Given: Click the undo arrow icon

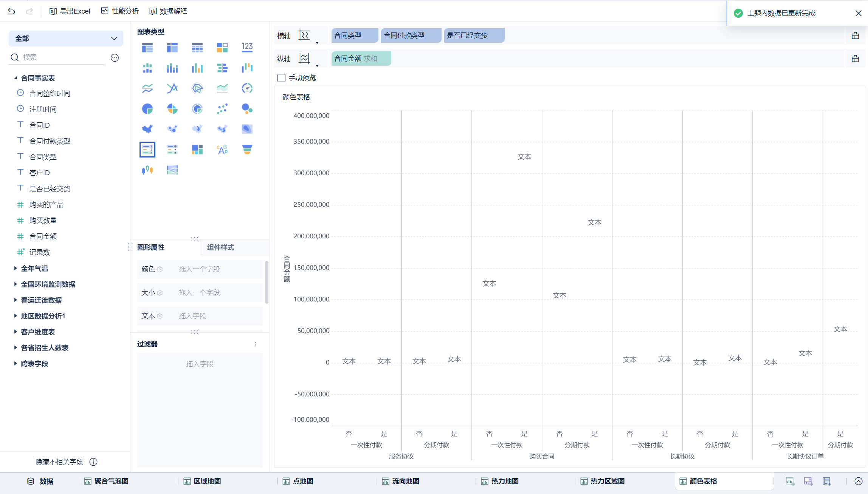Looking at the screenshot, I should [x=11, y=11].
